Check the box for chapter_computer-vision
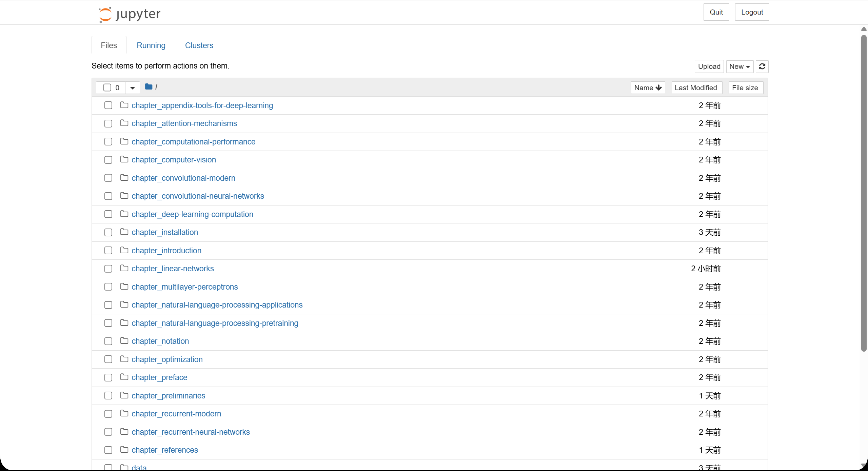The image size is (868, 471). pyautogui.click(x=108, y=160)
